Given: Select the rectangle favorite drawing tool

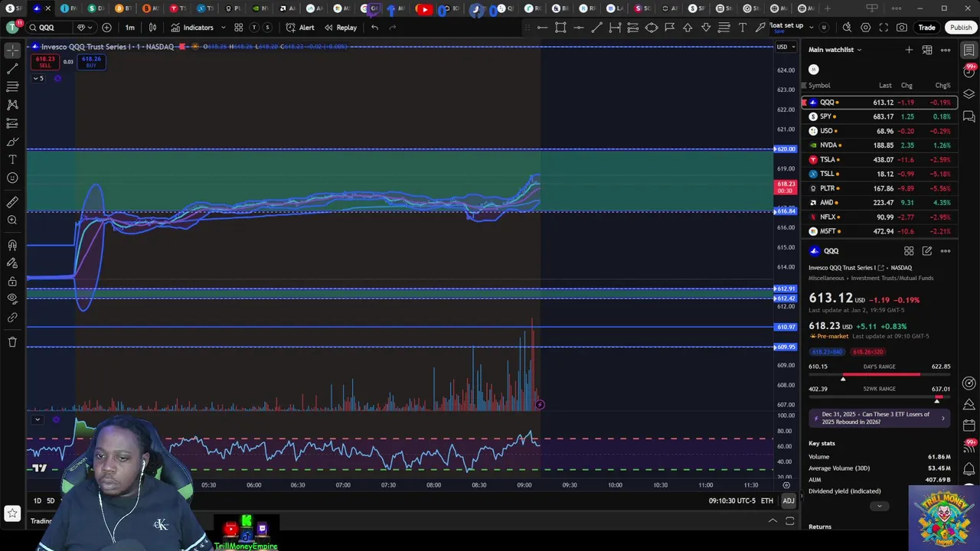Looking at the screenshot, I should [560, 28].
